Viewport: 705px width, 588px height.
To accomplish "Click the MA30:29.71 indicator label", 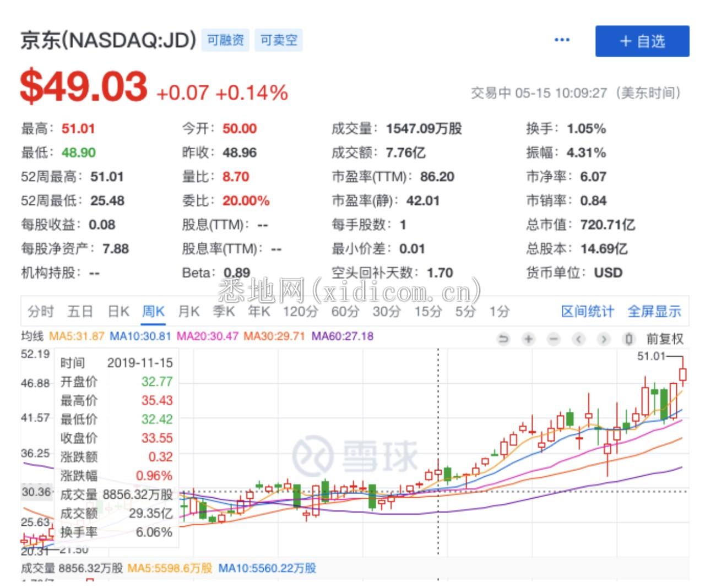I will 274,336.
